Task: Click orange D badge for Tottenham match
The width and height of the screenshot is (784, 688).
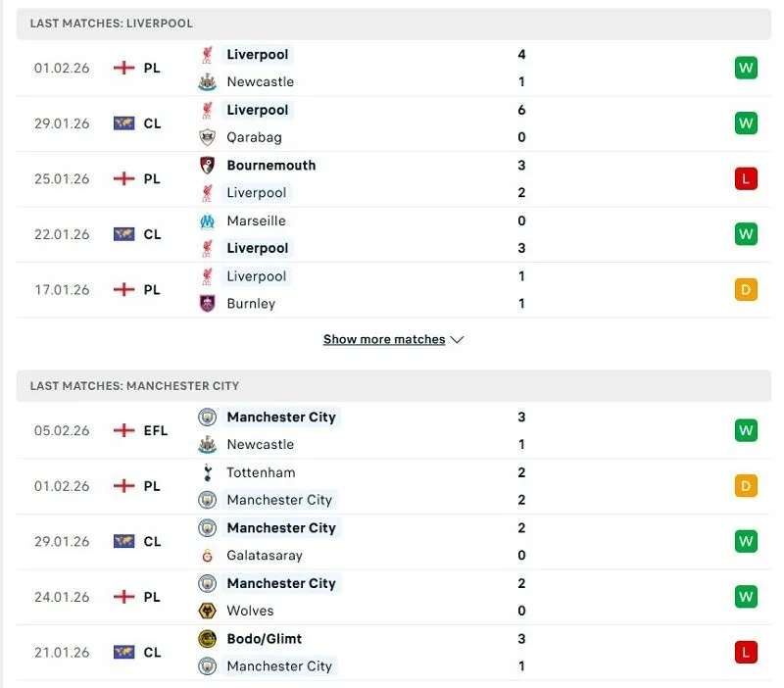Action: tap(746, 486)
